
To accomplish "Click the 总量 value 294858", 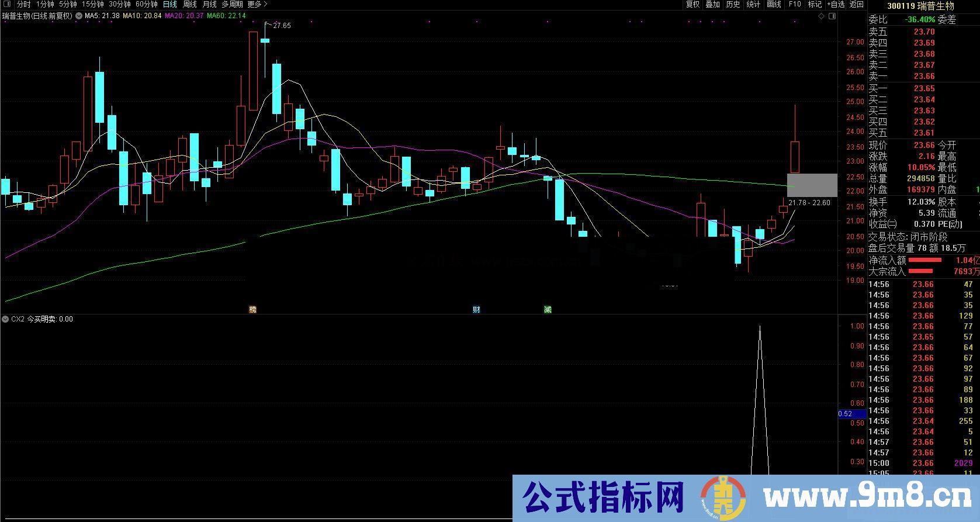I will (921, 178).
